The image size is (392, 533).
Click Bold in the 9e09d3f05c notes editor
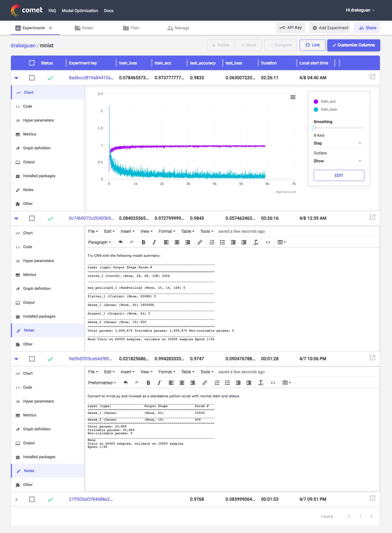tap(148, 383)
